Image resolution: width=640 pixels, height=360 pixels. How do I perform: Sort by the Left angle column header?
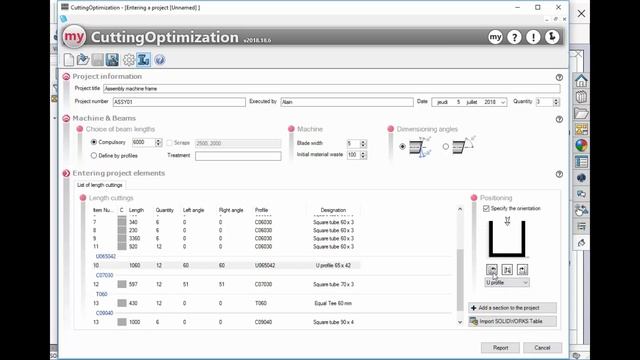[193, 210]
